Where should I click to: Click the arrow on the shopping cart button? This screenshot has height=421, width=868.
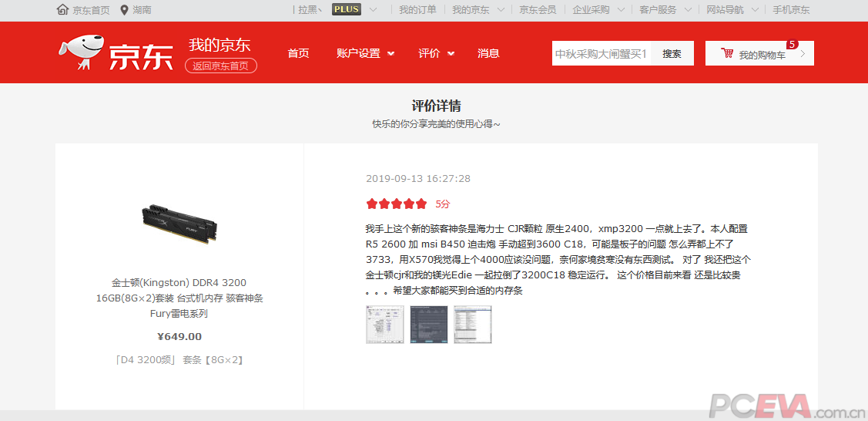coord(803,54)
